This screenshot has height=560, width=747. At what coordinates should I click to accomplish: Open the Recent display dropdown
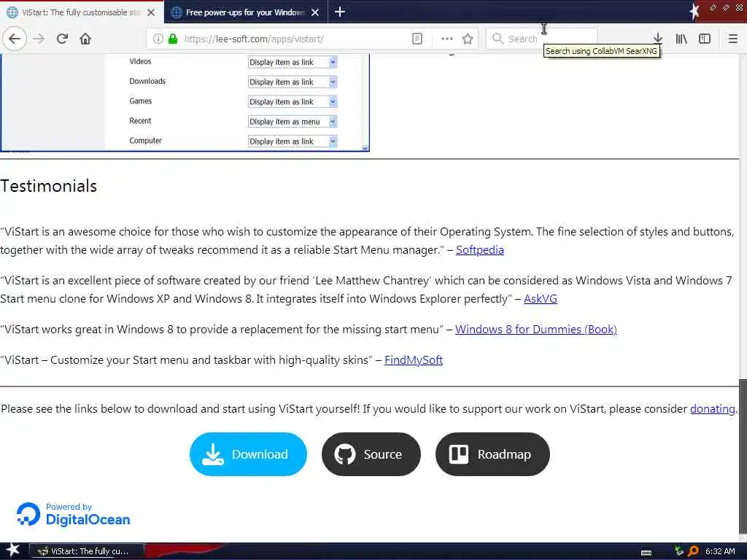click(x=292, y=122)
